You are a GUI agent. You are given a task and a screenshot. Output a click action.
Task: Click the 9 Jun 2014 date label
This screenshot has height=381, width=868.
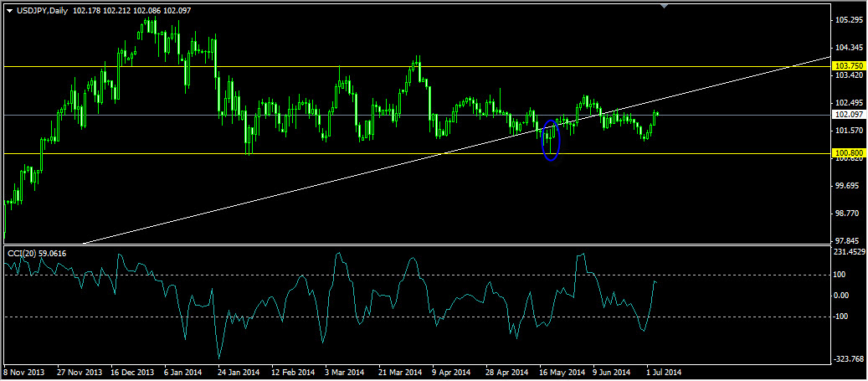coord(611,372)
